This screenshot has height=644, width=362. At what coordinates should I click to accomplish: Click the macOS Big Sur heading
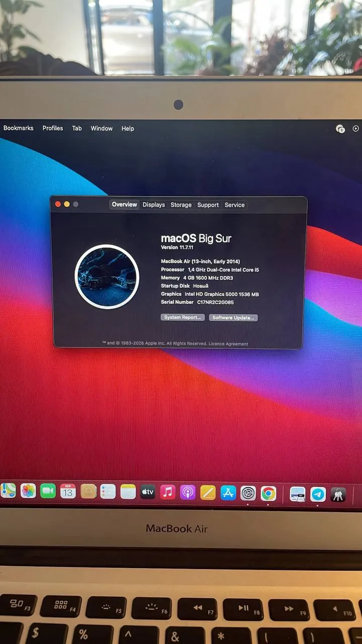[196, 238]
